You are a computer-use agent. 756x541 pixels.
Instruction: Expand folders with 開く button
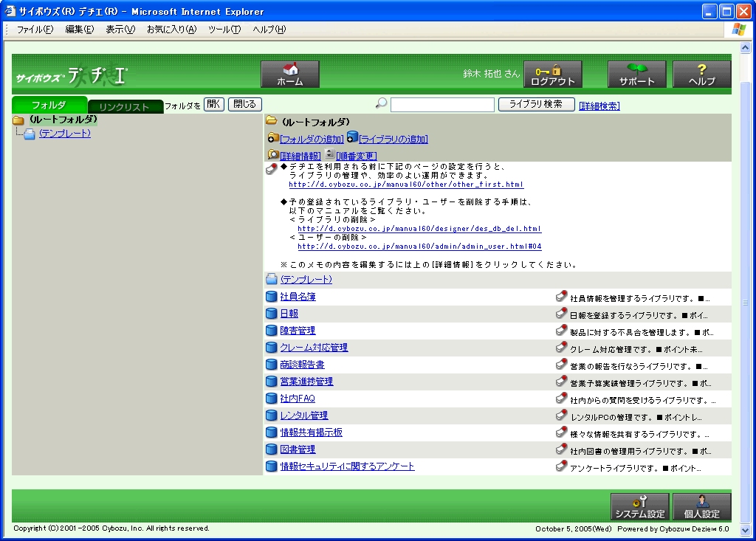[214, 104]
